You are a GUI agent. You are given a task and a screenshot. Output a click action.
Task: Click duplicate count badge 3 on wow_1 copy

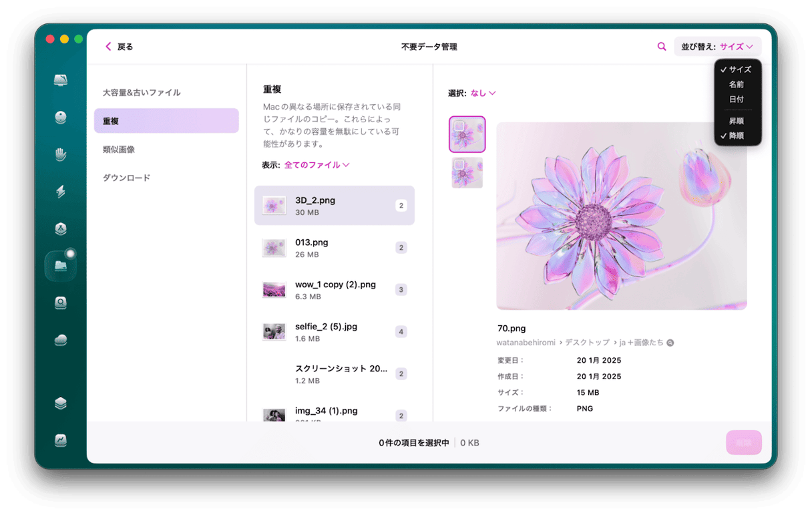click(401, 290)
